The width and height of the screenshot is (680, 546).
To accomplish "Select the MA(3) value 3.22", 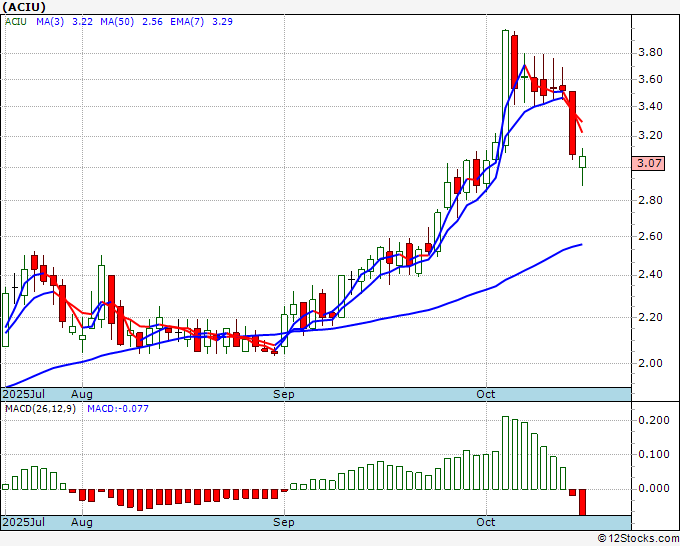I will pos(82,22).
